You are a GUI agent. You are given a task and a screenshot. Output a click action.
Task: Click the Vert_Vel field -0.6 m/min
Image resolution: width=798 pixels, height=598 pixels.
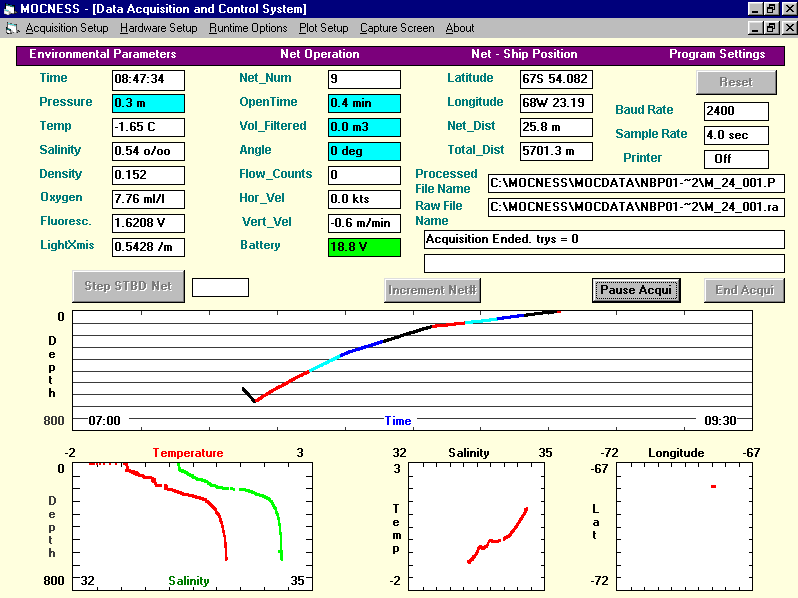[x=364, y=223]
